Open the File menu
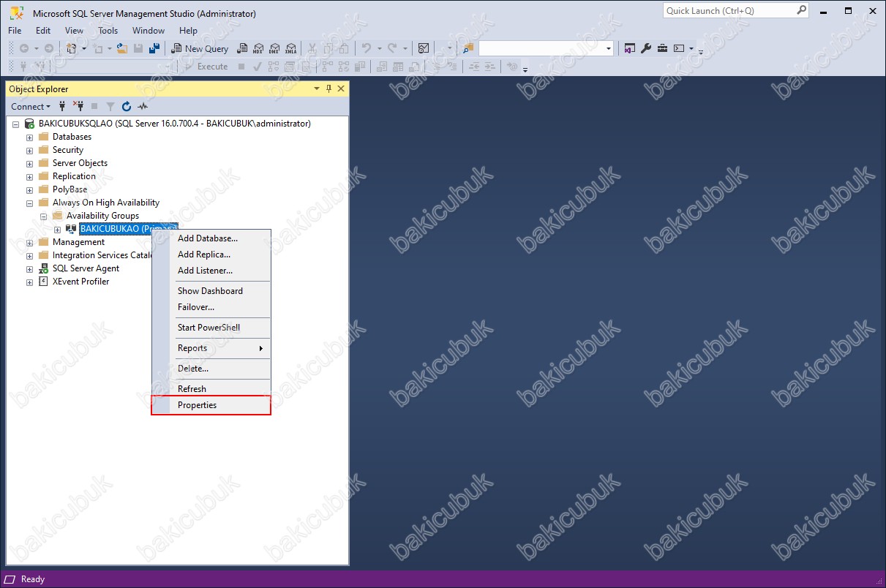The height and width of the screenshot is (588, 886). click(15, 31)
